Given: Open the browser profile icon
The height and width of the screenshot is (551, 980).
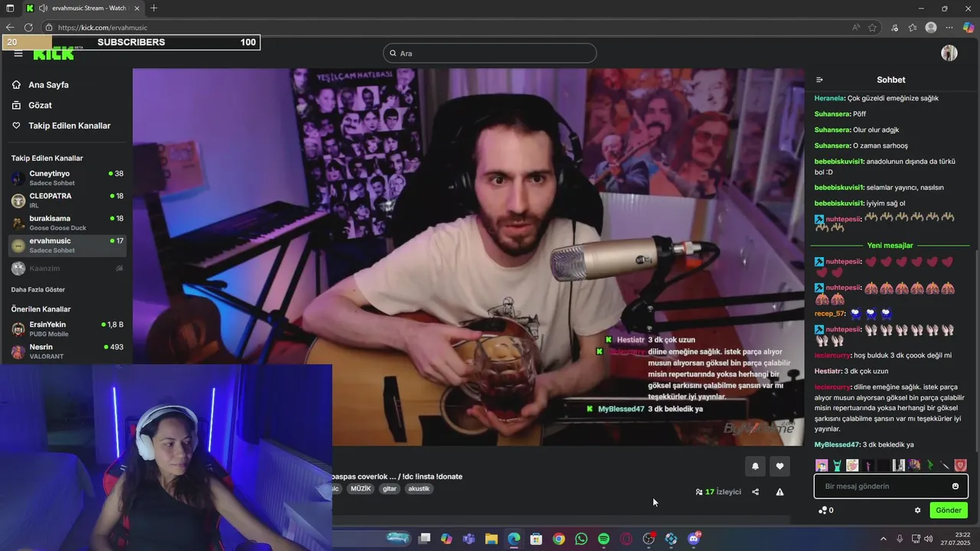Looking at the screenshot, I should click(931, 28).
